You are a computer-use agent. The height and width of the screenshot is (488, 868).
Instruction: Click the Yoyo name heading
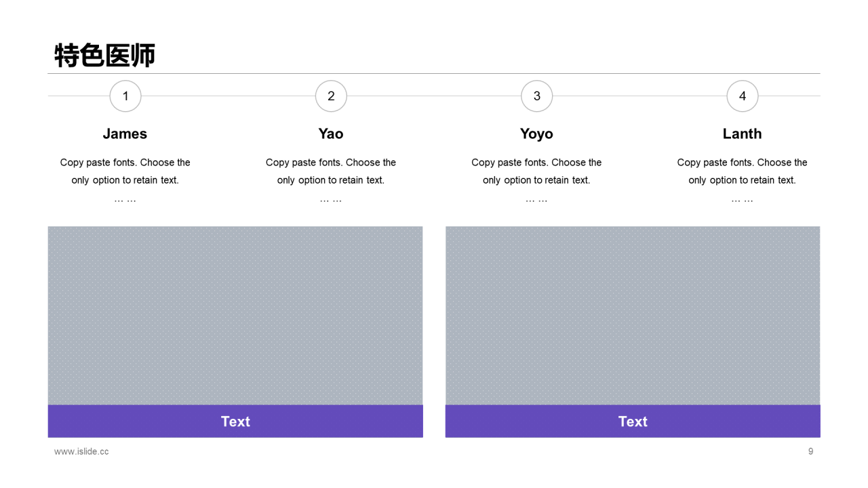536,134
